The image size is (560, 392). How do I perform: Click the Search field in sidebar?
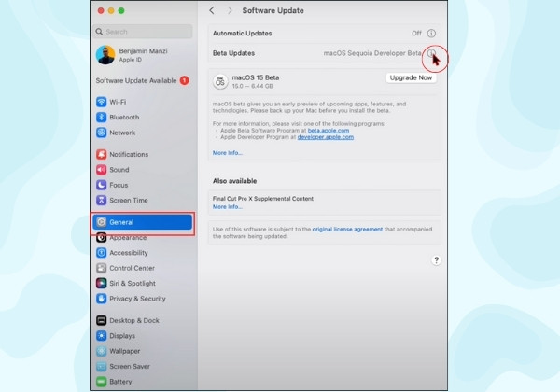coord(143,32)
